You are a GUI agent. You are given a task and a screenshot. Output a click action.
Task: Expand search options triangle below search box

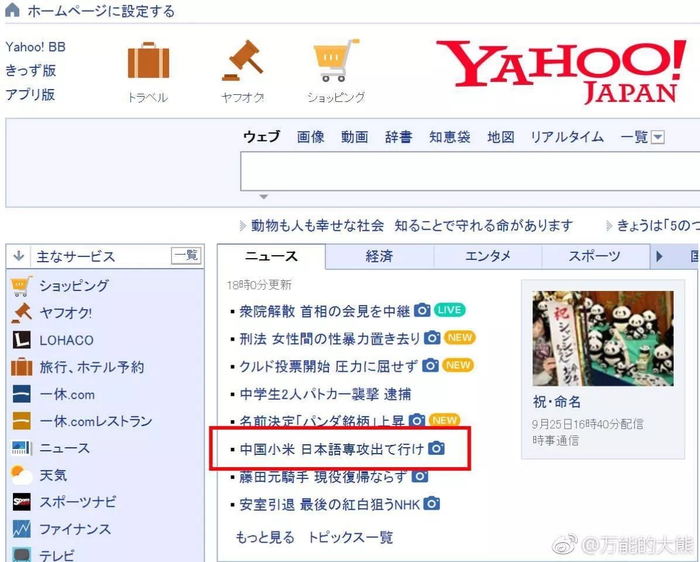[x=264, y=197]
